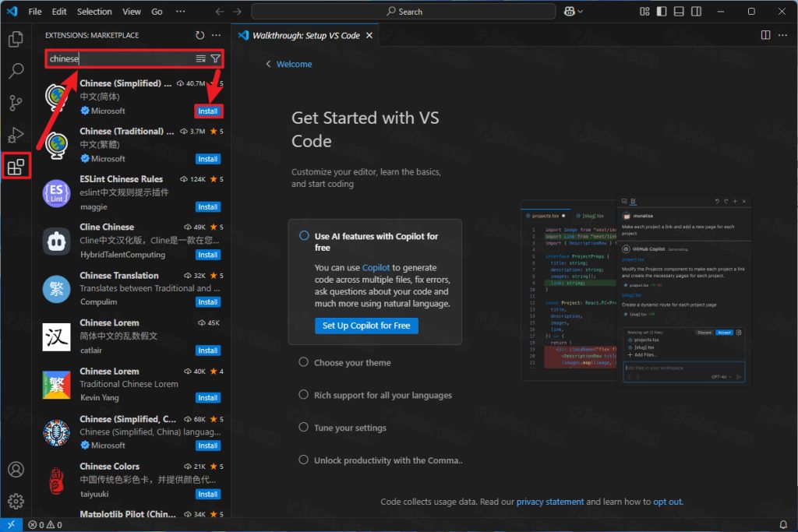The image size is (798, 532).
Task: Install Chinese Lorem by Kevin Yang
Action: pos(208,398)
